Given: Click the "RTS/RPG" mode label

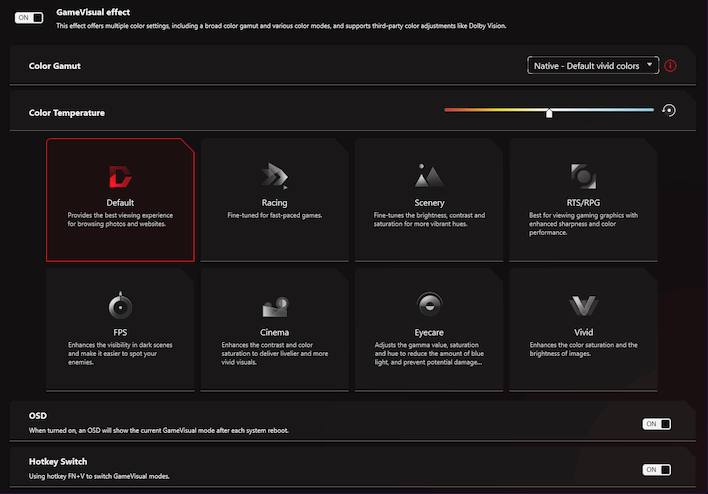Looking at the screenshot, I should coord(583,203).
